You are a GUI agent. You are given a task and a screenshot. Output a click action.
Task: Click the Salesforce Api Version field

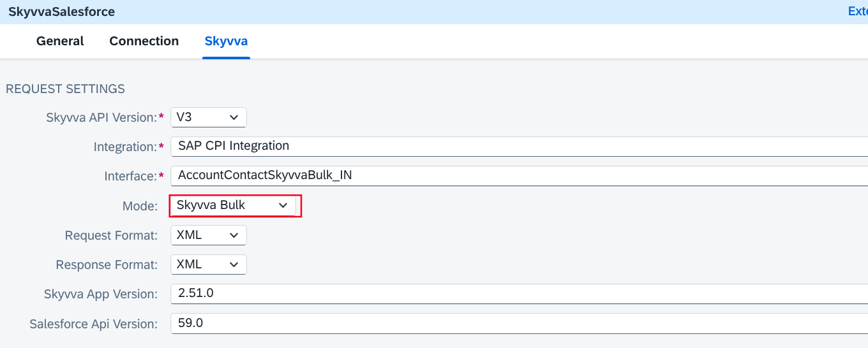click(x=519, y=323)
